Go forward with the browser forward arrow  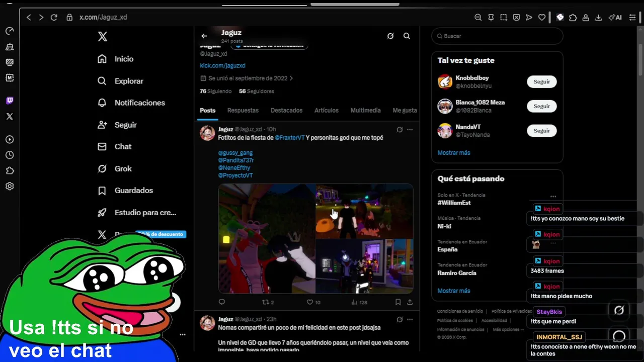(41, 17)
